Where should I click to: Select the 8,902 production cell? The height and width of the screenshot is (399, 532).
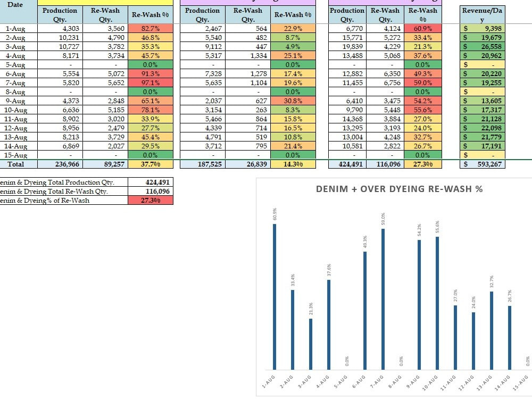[60, 119]
